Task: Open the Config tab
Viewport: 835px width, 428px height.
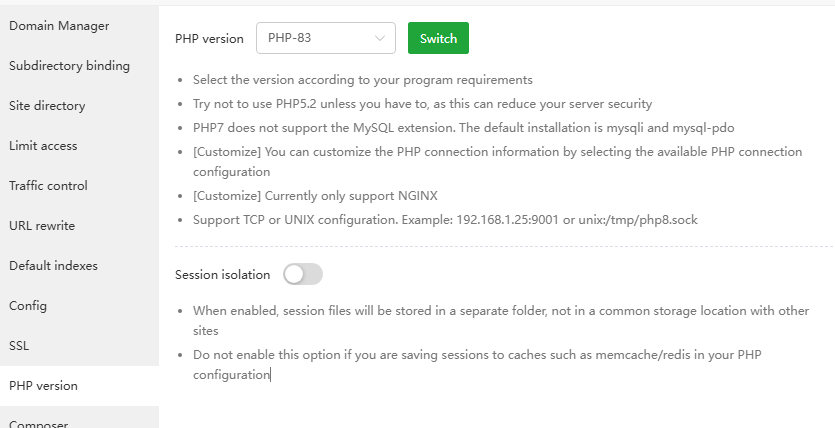Action: pos(28,306)
